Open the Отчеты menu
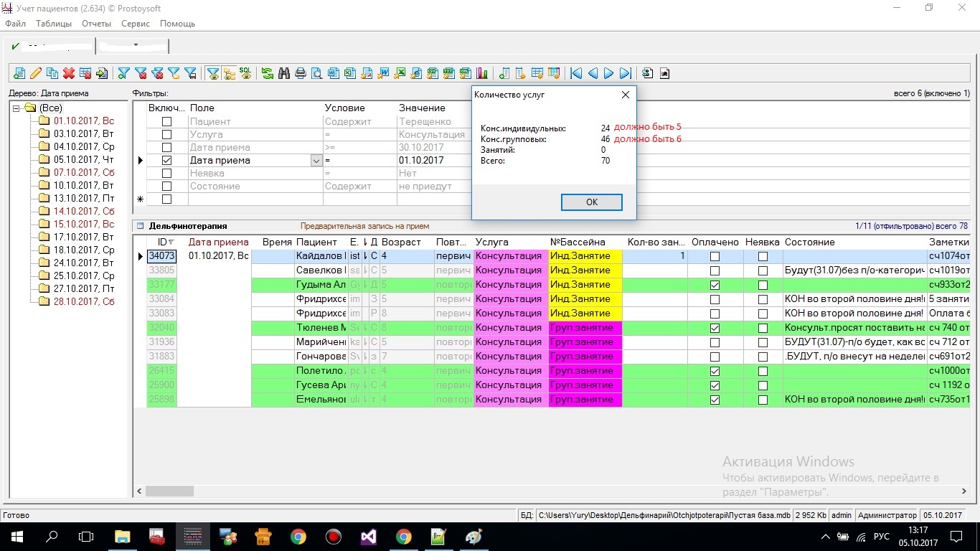Screen dimensions: 980x551 [x=96, y=24]
